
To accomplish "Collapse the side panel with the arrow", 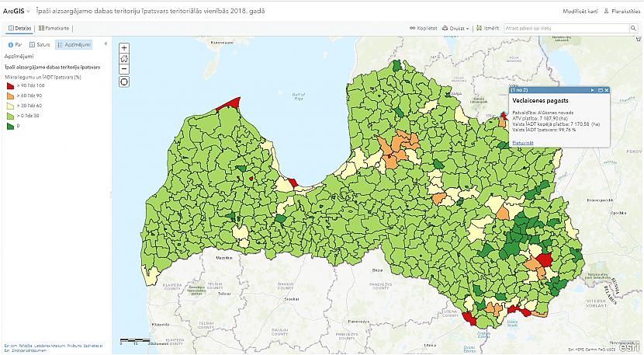I will click(106, 44).
